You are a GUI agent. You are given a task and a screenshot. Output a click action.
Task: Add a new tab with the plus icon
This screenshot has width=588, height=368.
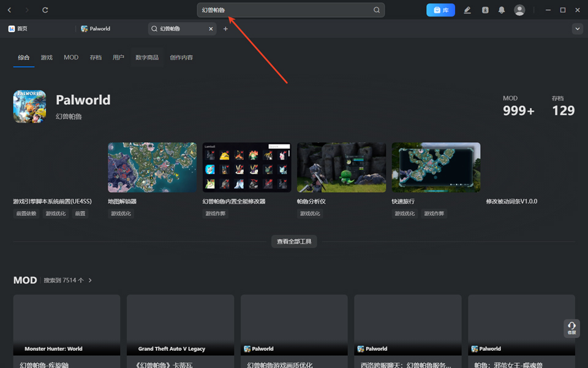pos(225,29)
